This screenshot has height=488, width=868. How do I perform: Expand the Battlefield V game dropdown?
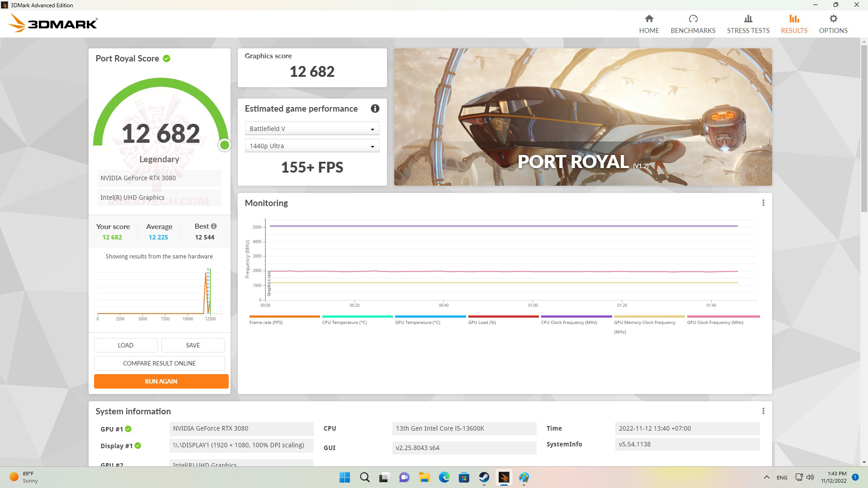(312, 129)
